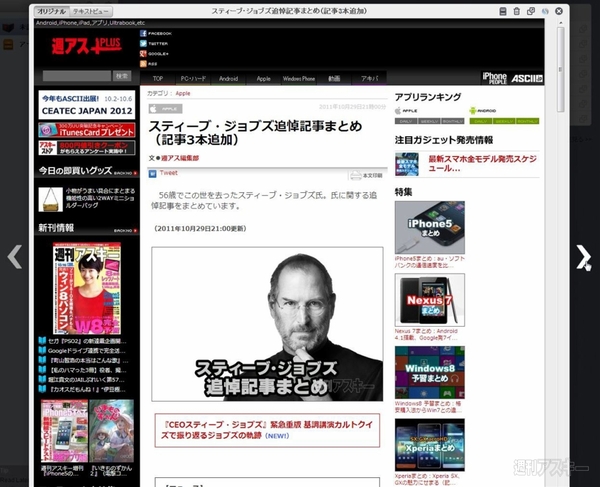Open the 800円値引きクーポン banner
The height and width of the screenshot is (487, 600).
[x=87, y=148]
